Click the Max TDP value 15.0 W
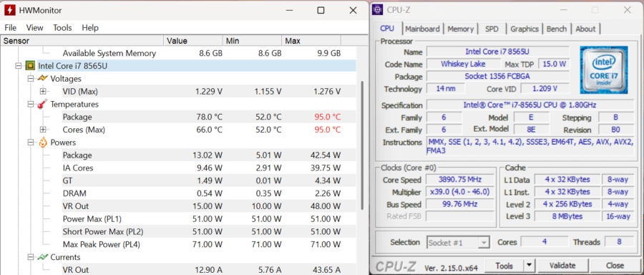 (x=555, y=64)
